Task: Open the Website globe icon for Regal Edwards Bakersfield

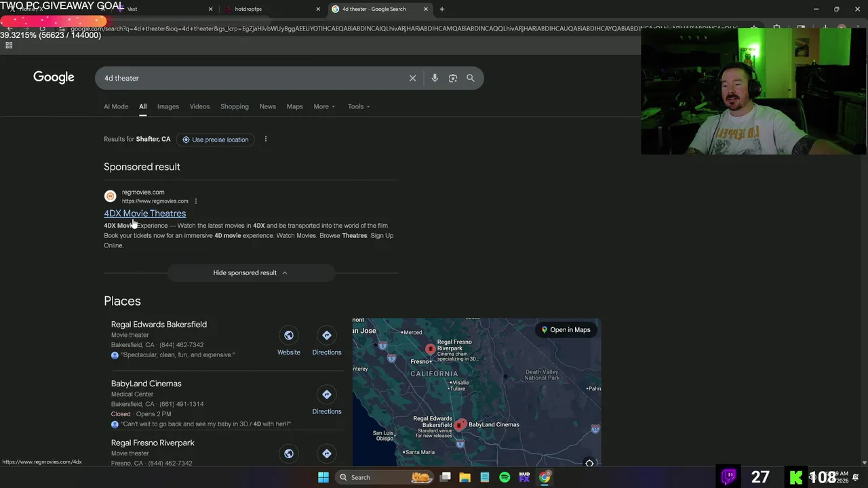Action: pos(289,335)
